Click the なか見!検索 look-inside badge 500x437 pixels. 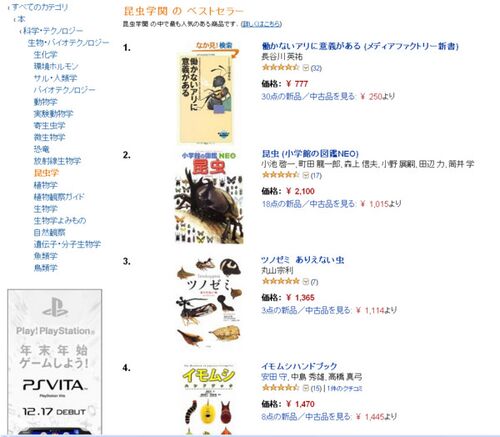coord(215,46)
